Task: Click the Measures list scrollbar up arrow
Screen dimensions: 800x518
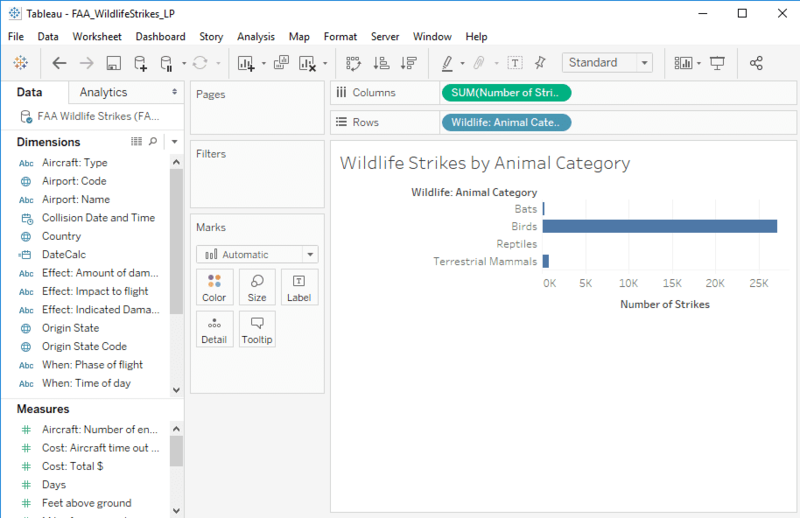Action: [177, 429]
